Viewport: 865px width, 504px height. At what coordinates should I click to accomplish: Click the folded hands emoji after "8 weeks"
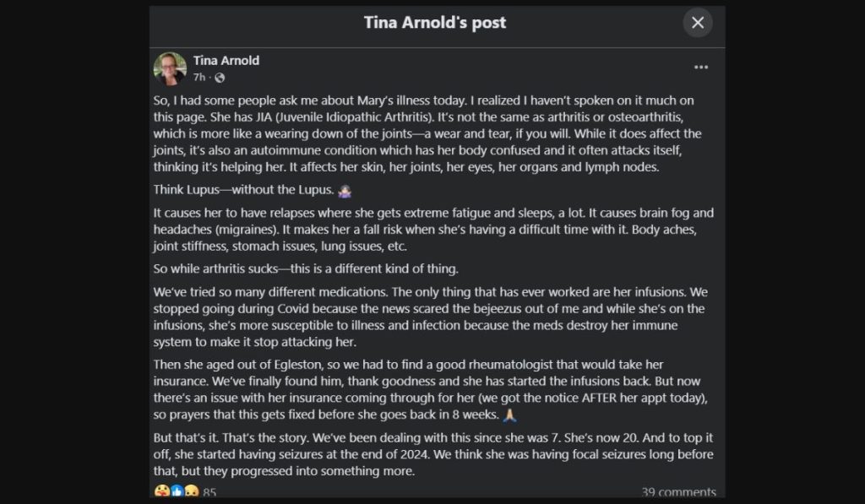(509, 415)
